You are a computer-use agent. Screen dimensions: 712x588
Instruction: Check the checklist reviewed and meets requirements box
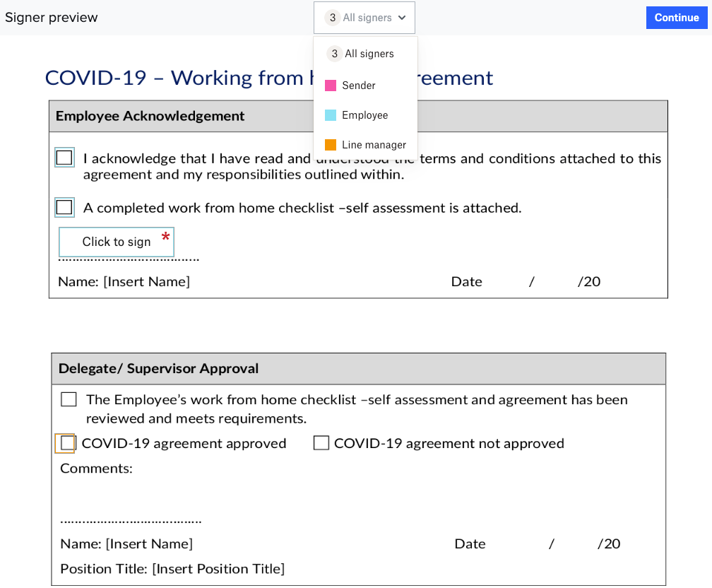69,399
